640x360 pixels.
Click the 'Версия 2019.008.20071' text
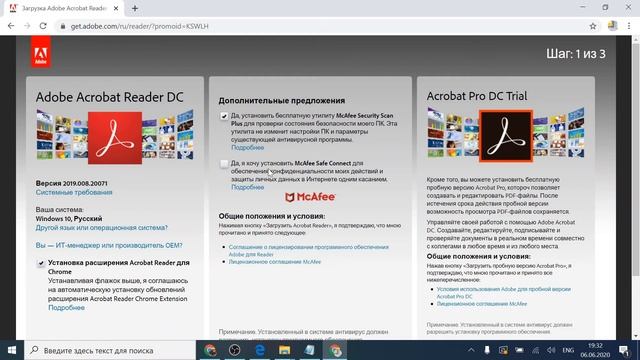[x=71, y=183]
